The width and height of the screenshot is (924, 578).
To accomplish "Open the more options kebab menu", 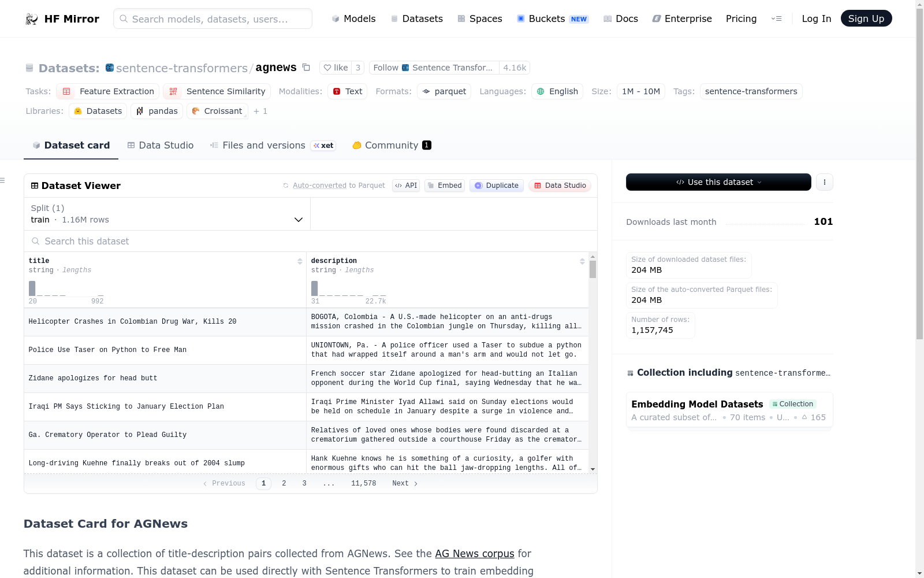I will tap(825, 182).
